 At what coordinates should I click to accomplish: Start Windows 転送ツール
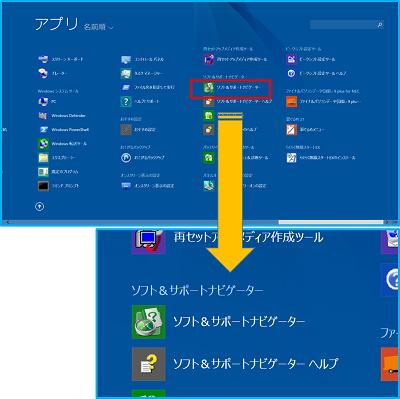[62, 144]
